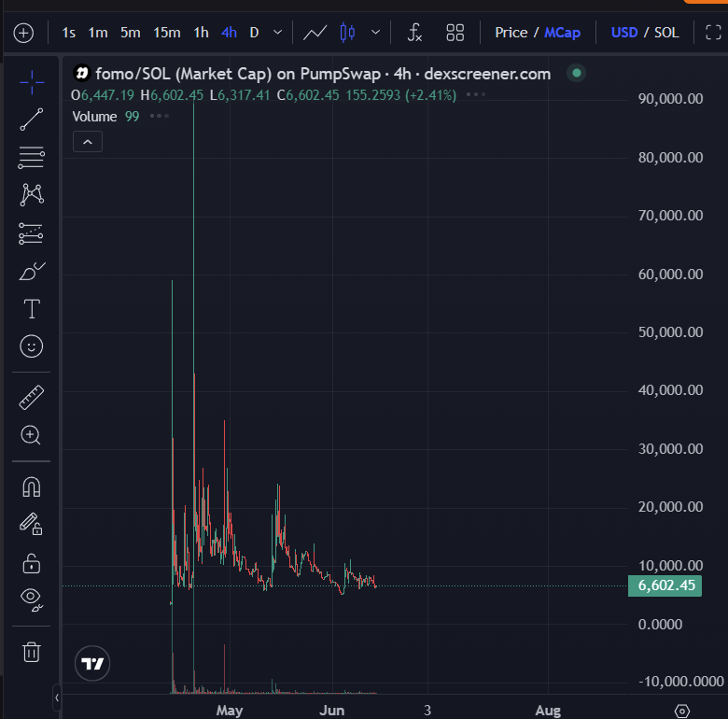Switch denomination to SOL
Viewport: 728px width, 719px height.
click(666, 33)
